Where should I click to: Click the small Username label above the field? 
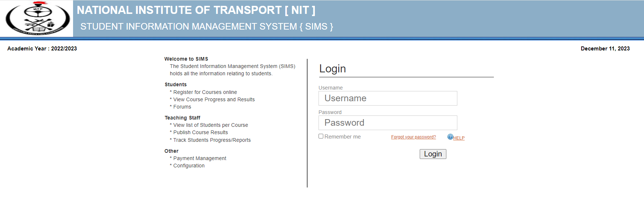tap(331, 88)
